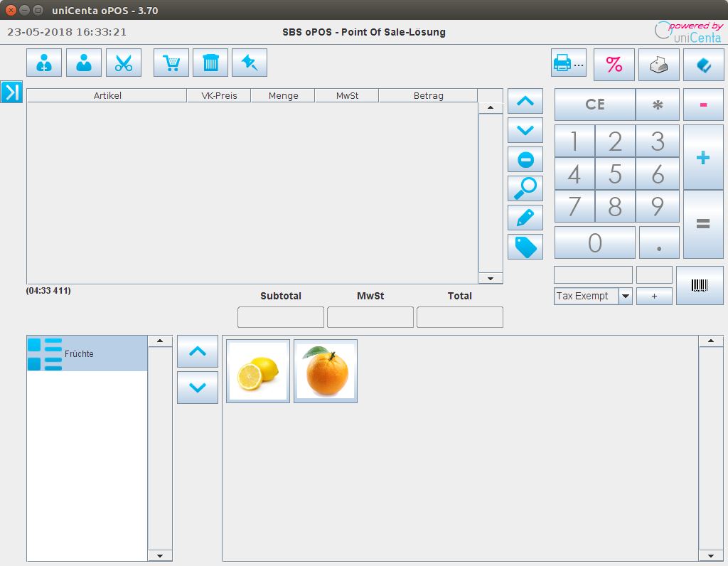This screenshot has height=566, width=728.
Task: Click the scissors split ticket icon
Action: coord(124,63)
